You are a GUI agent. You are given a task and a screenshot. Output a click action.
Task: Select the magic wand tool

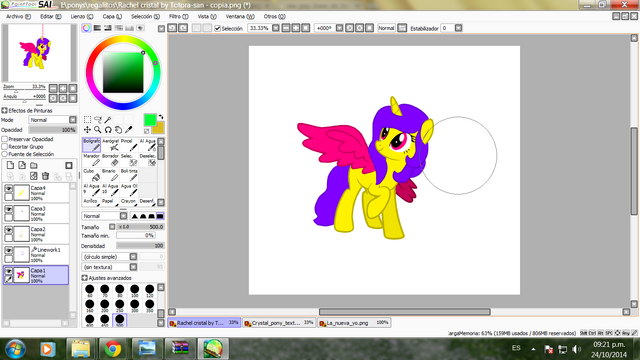pyautogui.click(x=108, y=120)
